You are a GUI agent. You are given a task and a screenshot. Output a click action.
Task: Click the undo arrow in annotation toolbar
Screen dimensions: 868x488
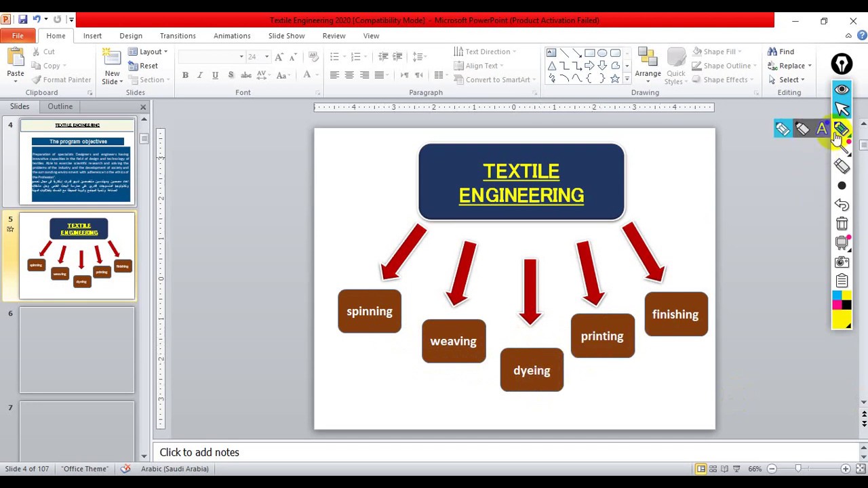point(842,205)
